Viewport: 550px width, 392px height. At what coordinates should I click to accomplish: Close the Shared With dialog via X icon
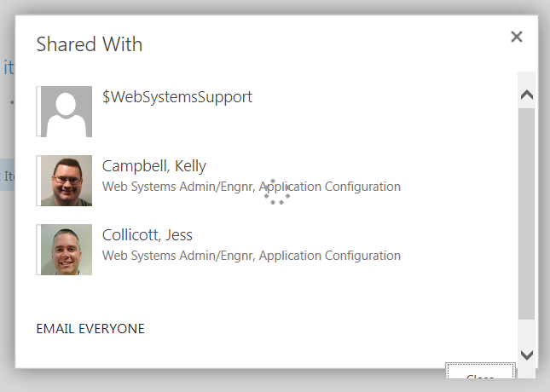pos(517,37)
